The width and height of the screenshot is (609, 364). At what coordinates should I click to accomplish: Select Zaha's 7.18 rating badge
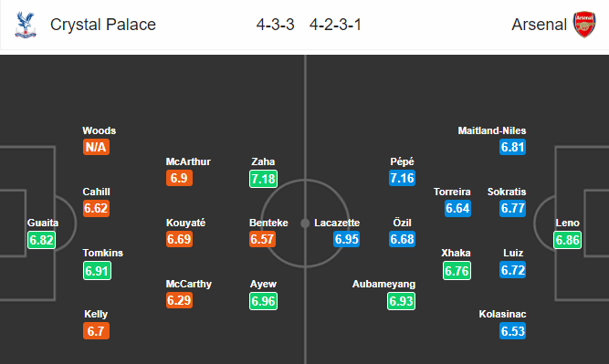(263, 179)
